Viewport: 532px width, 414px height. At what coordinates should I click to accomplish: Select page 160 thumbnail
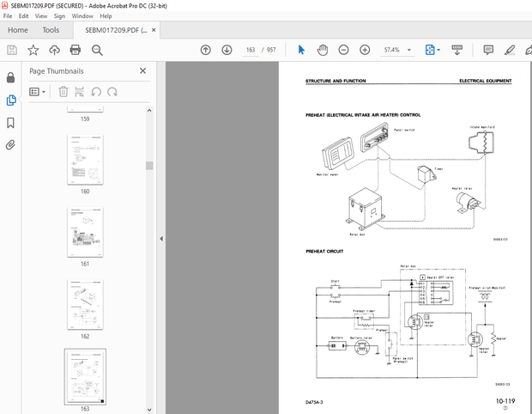[85, 160]
